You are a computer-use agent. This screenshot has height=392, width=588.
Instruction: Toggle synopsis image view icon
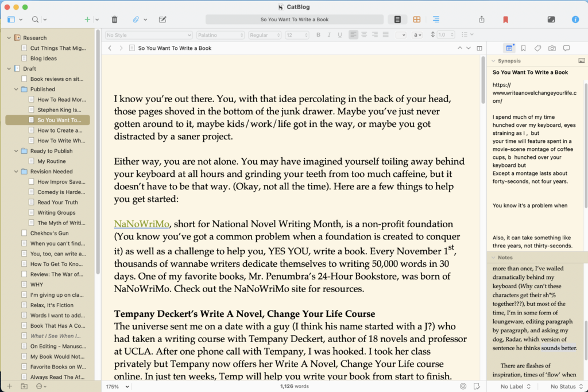point(581,61)
